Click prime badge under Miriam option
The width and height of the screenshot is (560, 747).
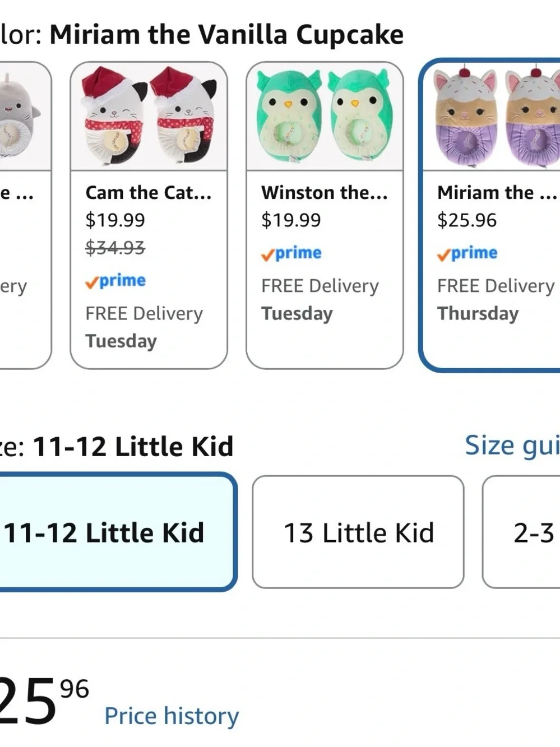468,253
